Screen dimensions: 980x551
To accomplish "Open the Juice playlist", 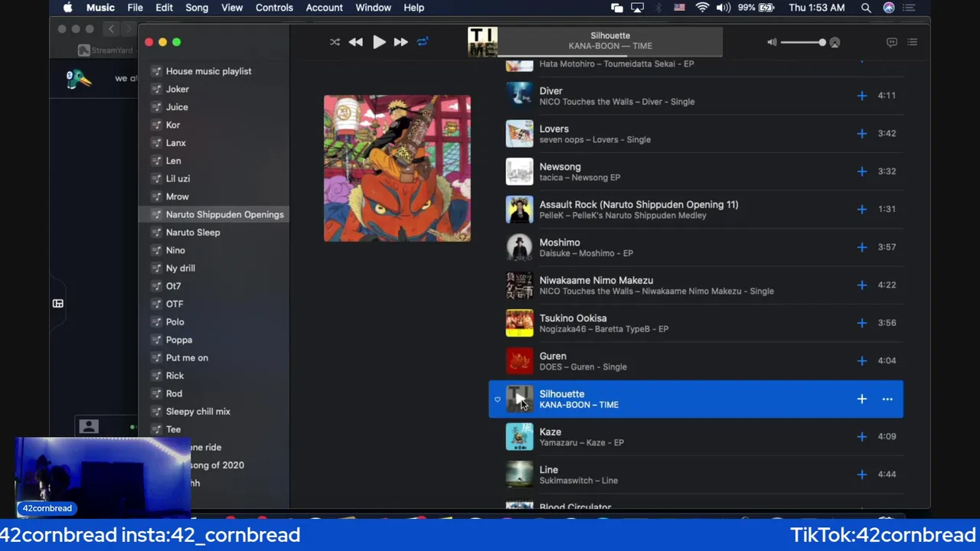I will pos(177,107).
